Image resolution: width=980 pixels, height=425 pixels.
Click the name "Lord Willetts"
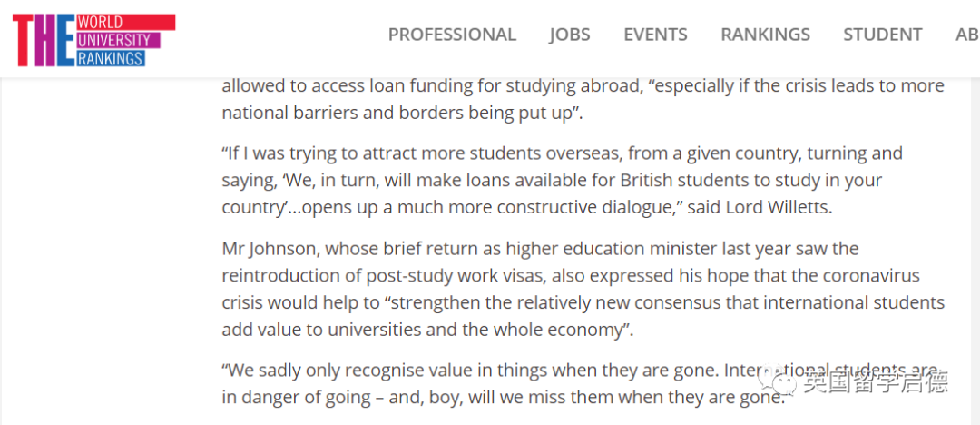point(782,207)
